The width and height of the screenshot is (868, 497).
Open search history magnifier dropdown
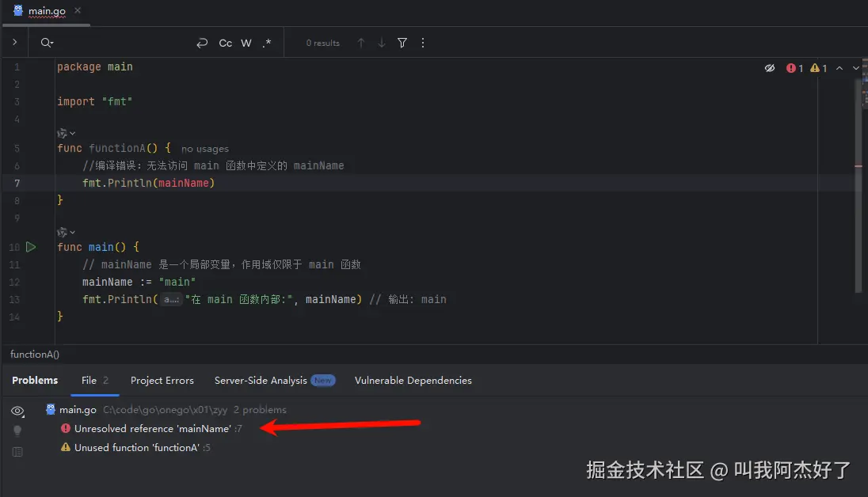(47, 43)
